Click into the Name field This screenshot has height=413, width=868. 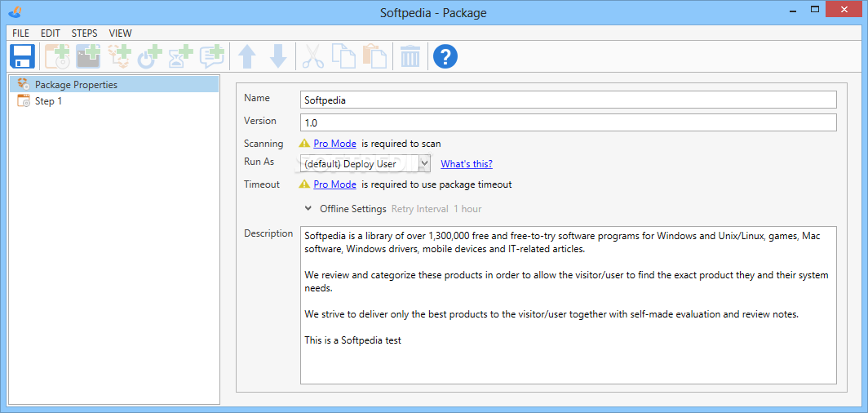pos(568,100)
